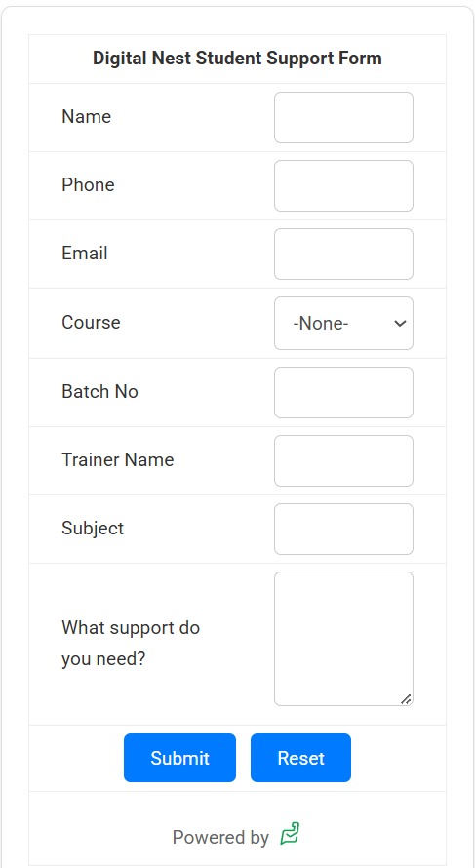This screenshot has height=868, width=475.
Task: Activate the Email input field
Action: pyautogui.click(x=343, y=255)
